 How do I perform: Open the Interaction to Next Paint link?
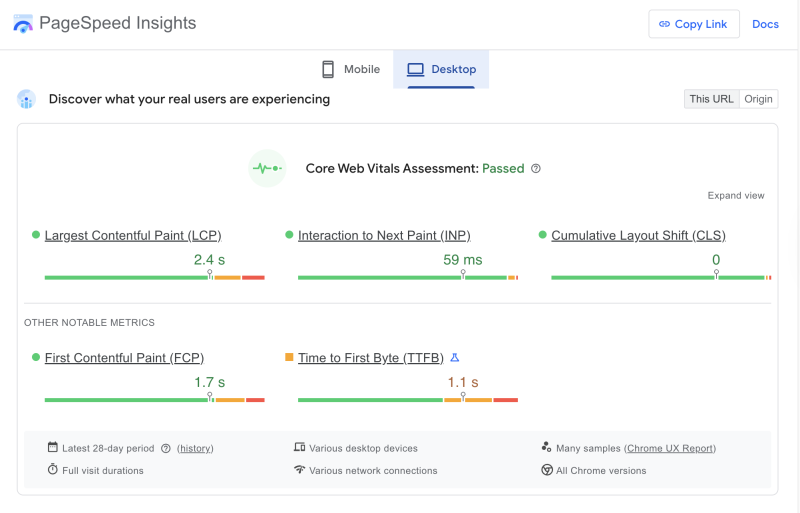coord(384,236)
